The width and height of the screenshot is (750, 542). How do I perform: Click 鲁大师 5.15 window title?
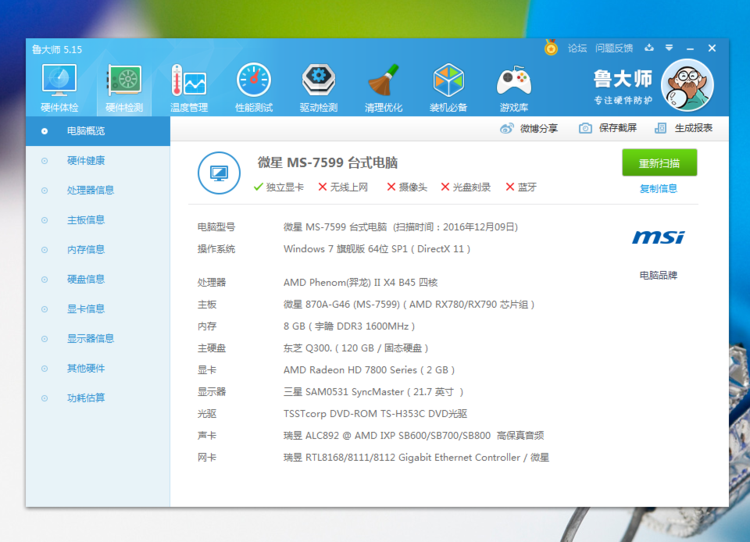(57, 49)
